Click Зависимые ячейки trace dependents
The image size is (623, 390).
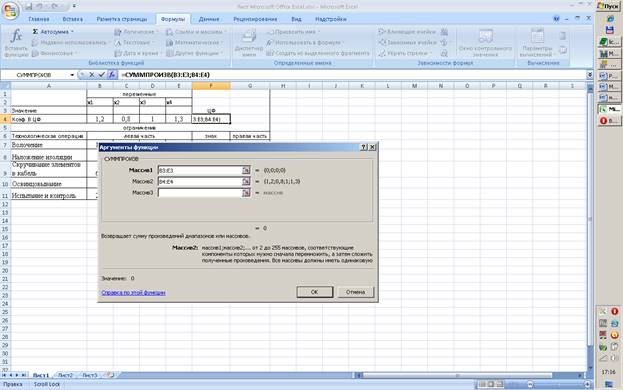[407, 42]
